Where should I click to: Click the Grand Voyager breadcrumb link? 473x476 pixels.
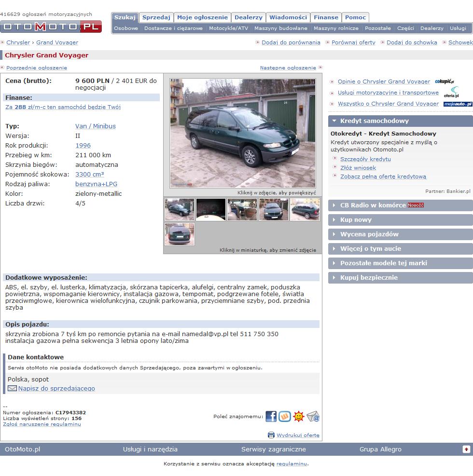57,42
